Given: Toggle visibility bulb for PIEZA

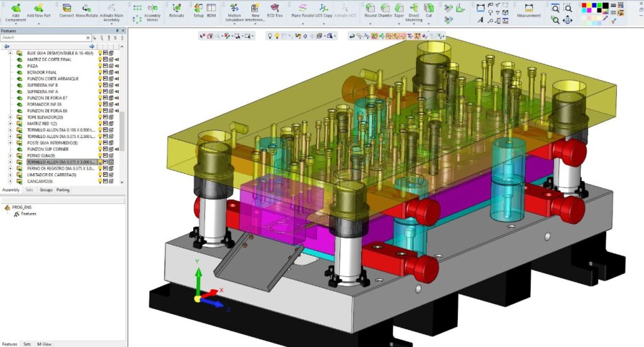Looking at the screenshot, I should pyautogui.click(x=100, y=65).
